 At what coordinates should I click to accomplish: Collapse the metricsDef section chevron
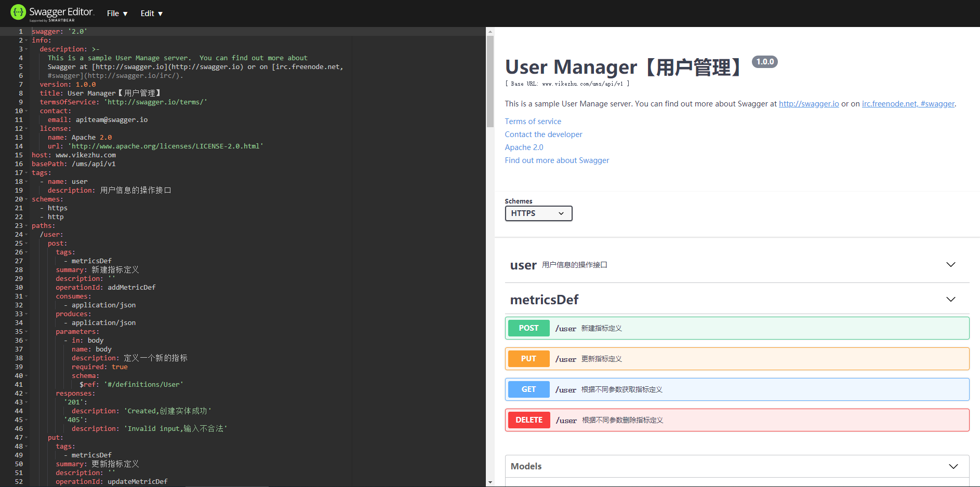950,300
